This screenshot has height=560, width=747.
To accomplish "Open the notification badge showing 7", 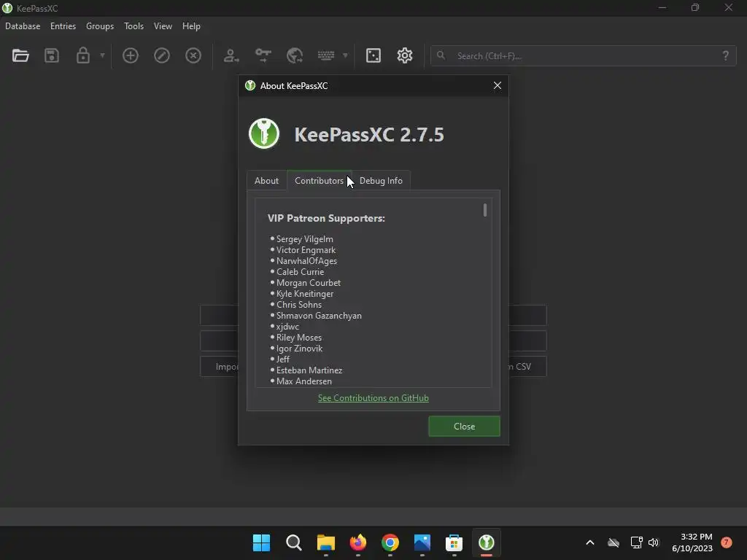I will tap(726, 542).
